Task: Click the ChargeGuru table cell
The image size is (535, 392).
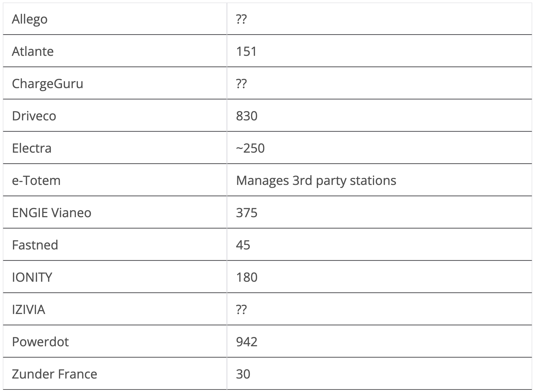Action: (115, 83)
